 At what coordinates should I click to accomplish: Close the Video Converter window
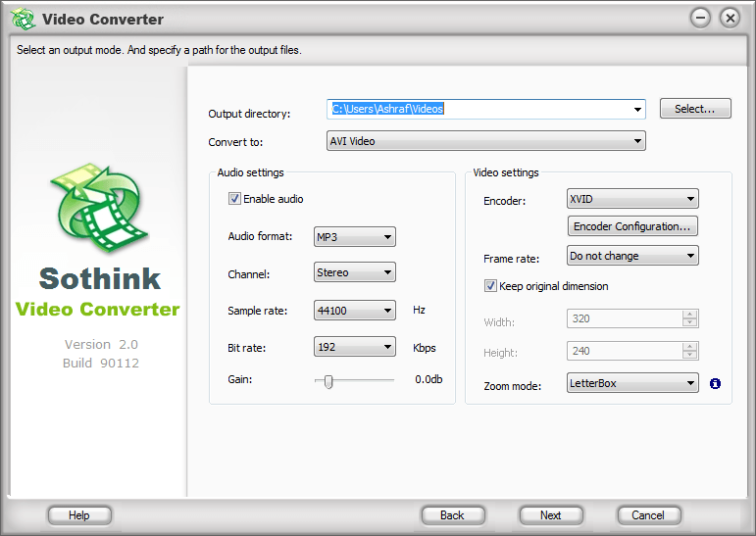pyautogui.click(x=730, y=19)
